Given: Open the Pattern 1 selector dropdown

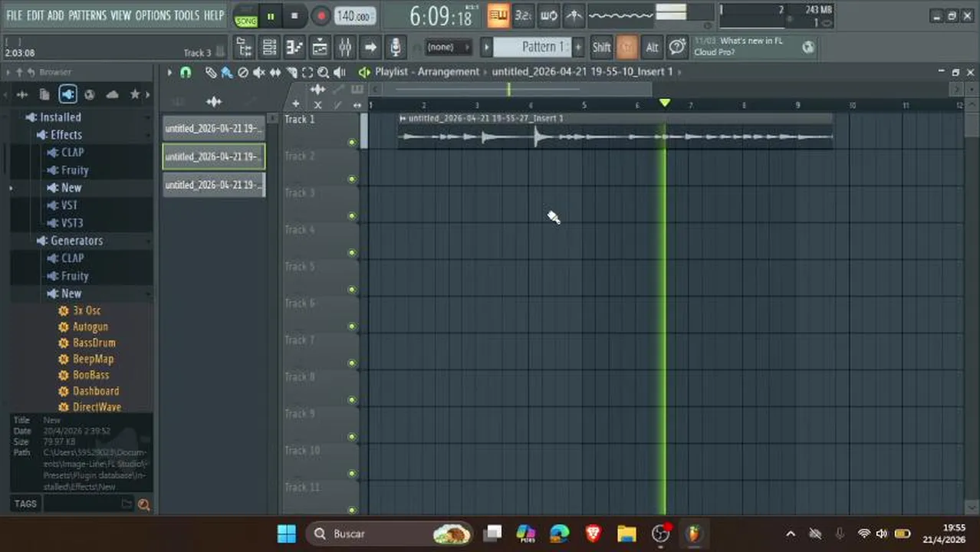Looking at the screenshot, I should click(x=532, y=47).
